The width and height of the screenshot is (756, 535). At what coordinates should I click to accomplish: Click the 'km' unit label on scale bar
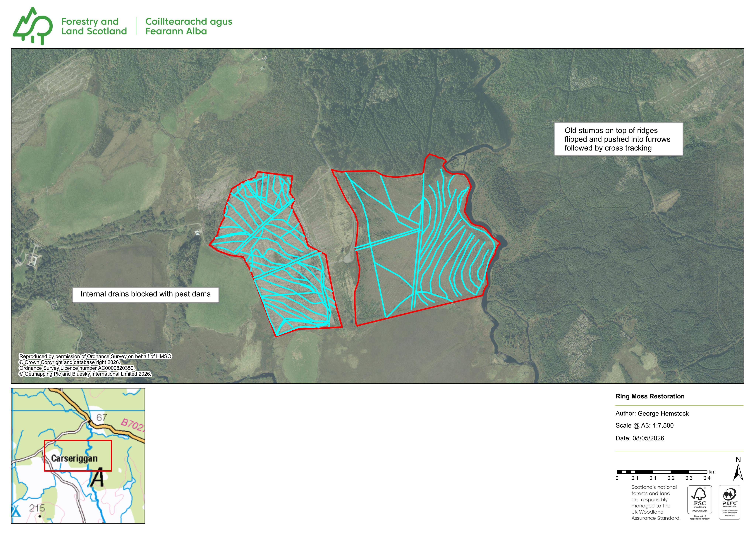(x=712, y=472)
